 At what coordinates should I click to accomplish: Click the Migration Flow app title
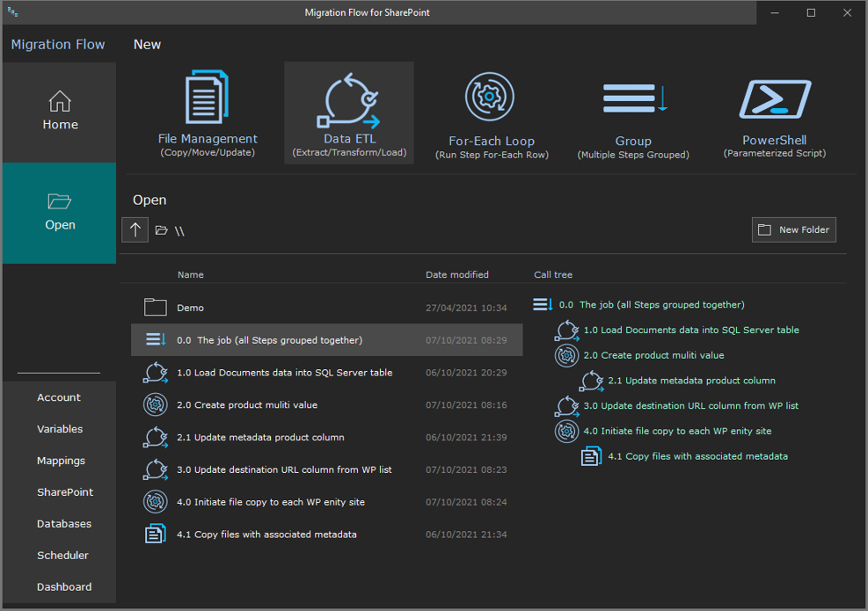point(57,44)
